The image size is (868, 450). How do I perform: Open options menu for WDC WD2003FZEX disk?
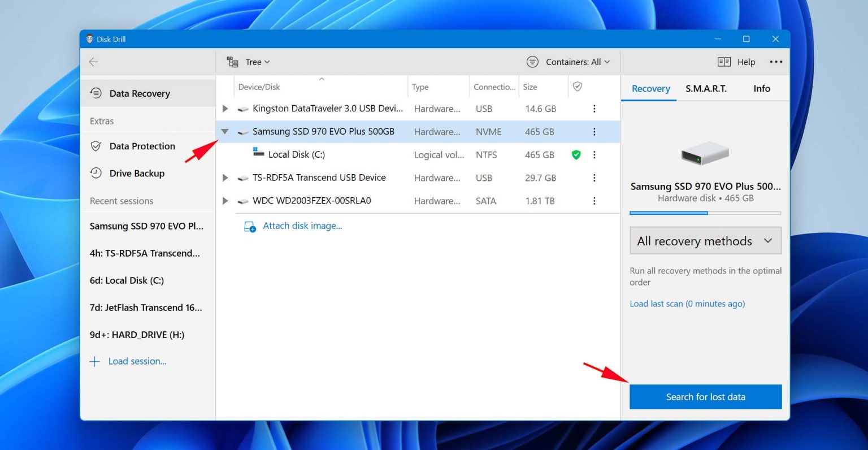594,201
